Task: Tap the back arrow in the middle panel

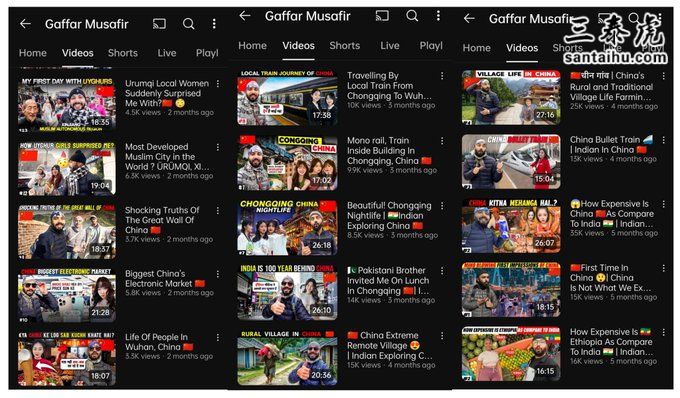Action: click(245, 16)
